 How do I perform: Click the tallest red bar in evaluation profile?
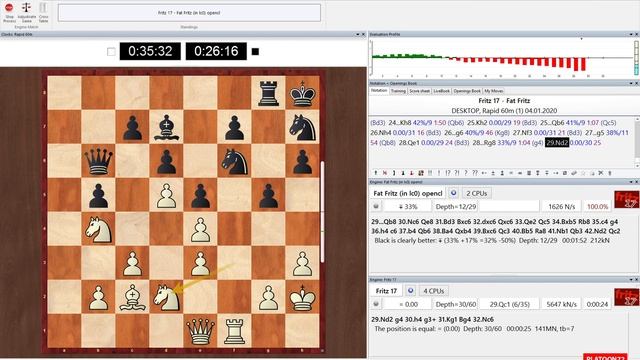point(576,64)
